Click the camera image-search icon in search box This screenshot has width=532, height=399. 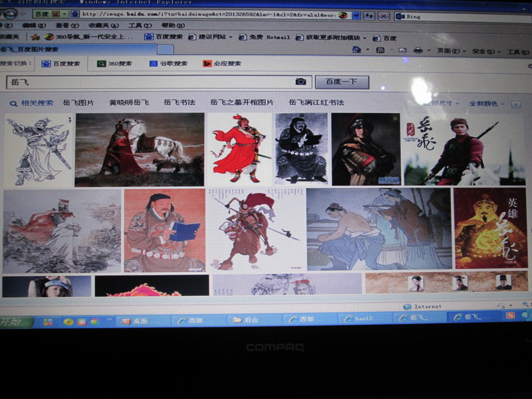click(x=301, y=82)
